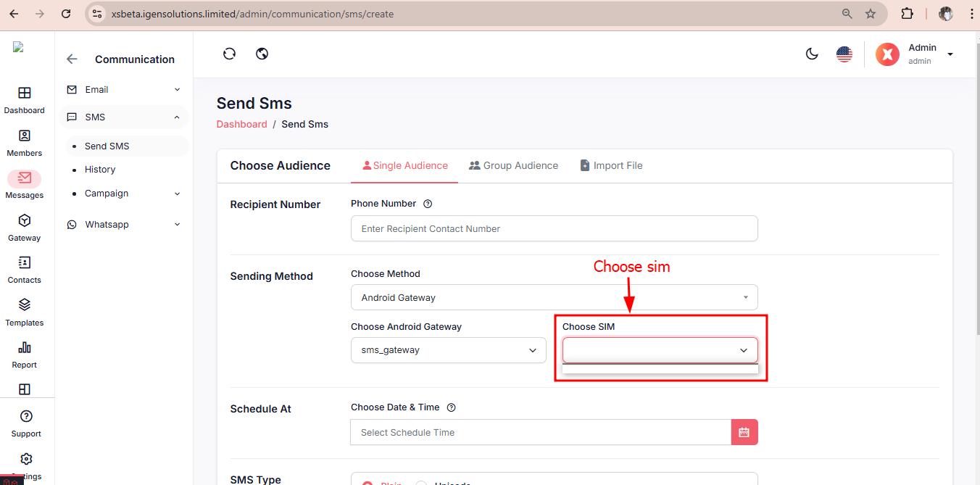Toggle dark mode moon icon

pos(812,54)
